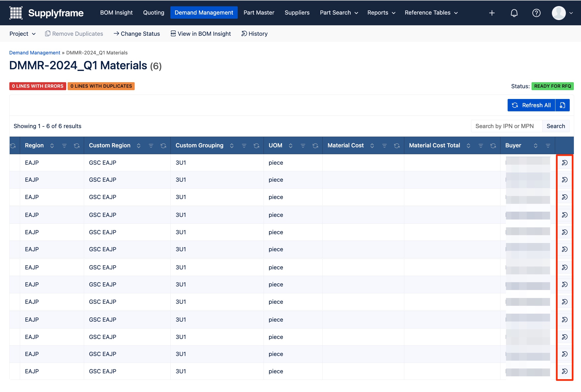Viewport: 581px width, 392px height.
Task: Filter the Buyer column
Action: point(548,146)
